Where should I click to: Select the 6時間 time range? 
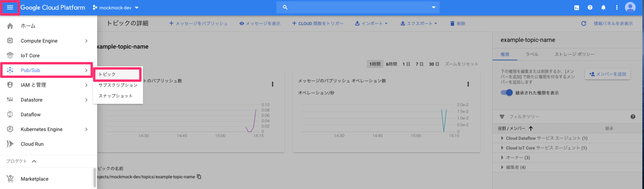click(x=391, y=64)
